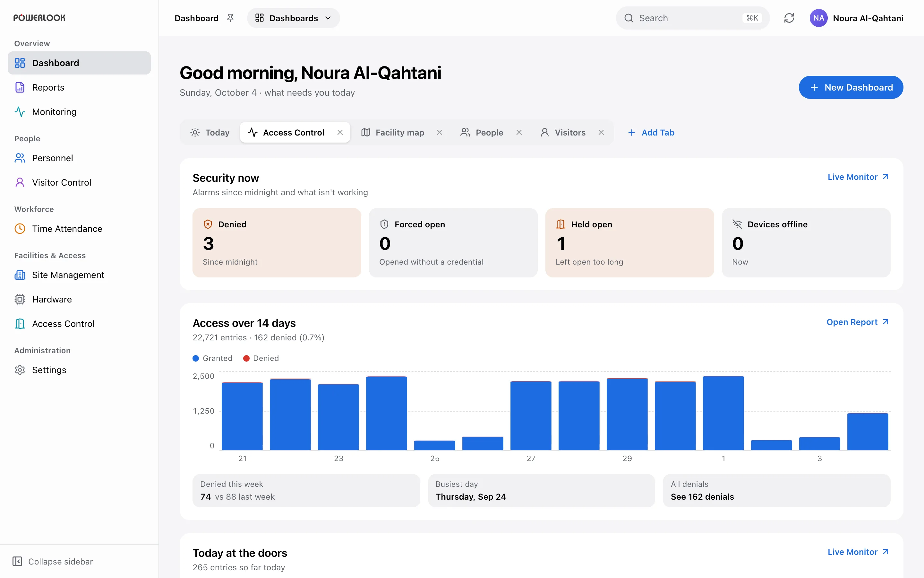Switch to the People tab
924x578 pixels.
click(x=482, y=132)
